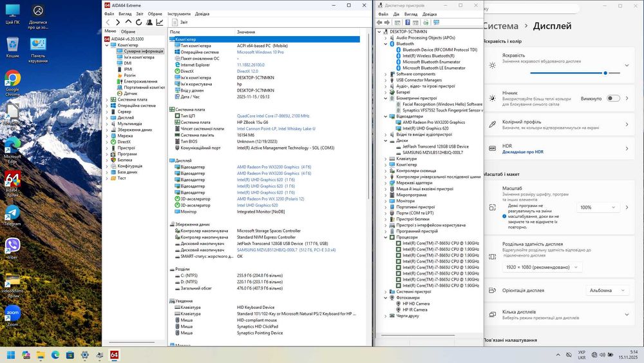Screen dimensions: 644x363
Task: Open File Explorer from taskbar
Action: 41,355
